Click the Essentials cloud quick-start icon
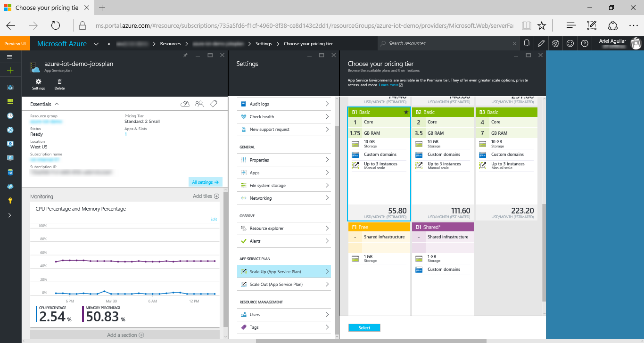Viewport: 644px width, 343px height. pos(185,104)
